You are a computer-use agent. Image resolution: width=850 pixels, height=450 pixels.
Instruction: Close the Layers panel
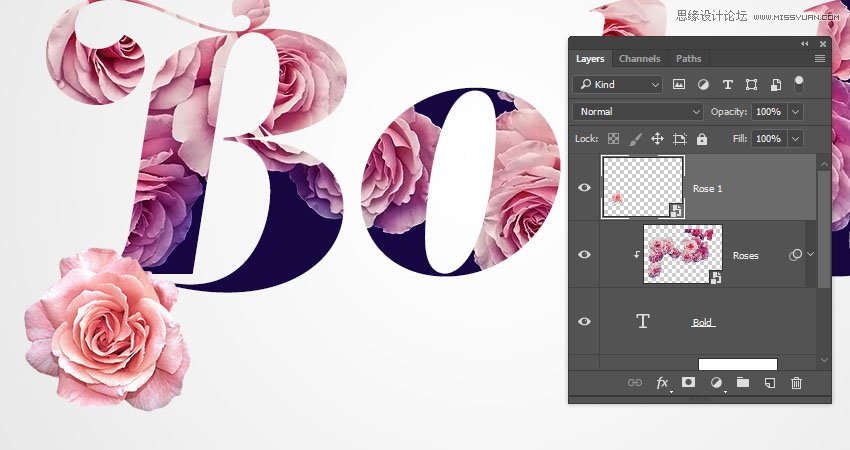(823, 44)
